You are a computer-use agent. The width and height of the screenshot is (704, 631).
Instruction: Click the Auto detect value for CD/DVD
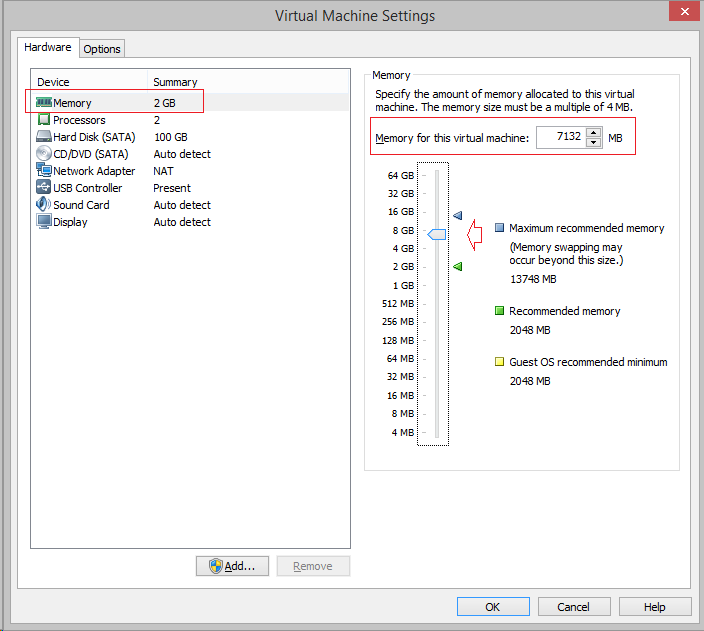pos(182,154)
